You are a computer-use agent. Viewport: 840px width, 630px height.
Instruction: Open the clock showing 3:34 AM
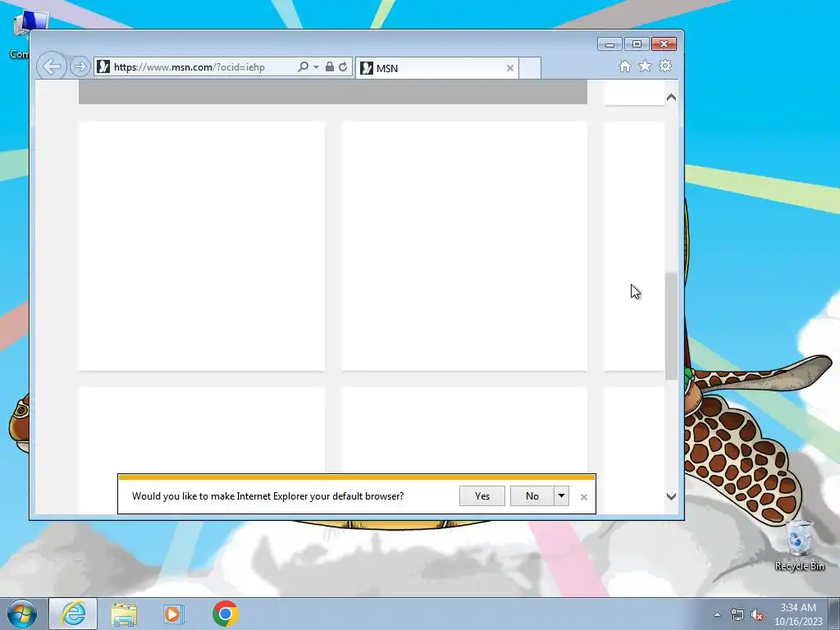[798, 614]
